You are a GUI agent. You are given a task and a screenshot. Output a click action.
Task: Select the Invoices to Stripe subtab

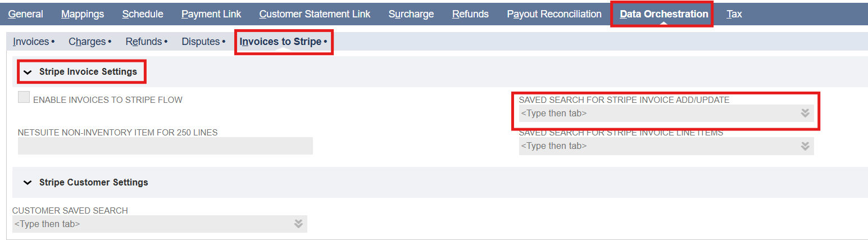coord(281,42)
